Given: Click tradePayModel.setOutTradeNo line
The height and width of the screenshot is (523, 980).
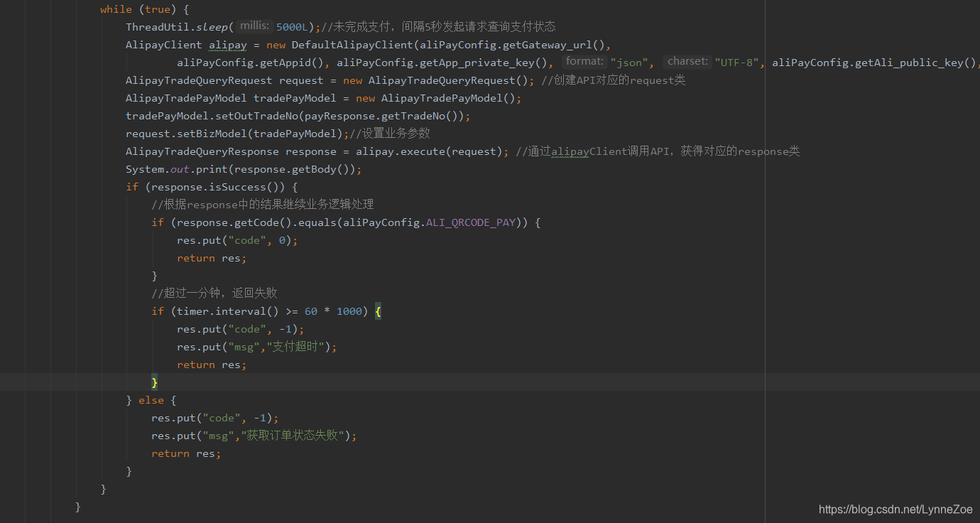Looking at the screenshot, I should [298, 116].
